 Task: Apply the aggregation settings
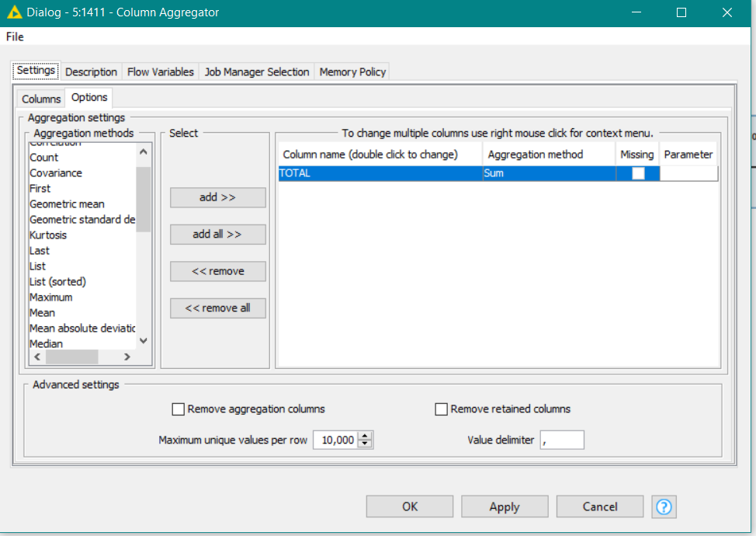(x=505, y=506)
